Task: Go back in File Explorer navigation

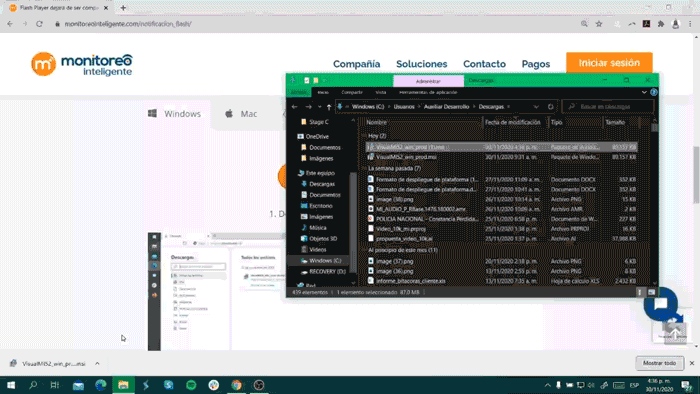Action: point(295,107)
